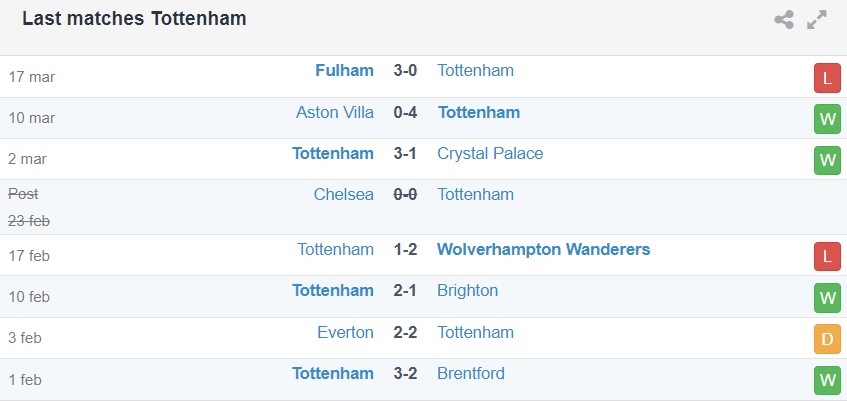This screenshot has height=401, width=847.
Task: Open the Brighton team link
Action: point(467,290)
